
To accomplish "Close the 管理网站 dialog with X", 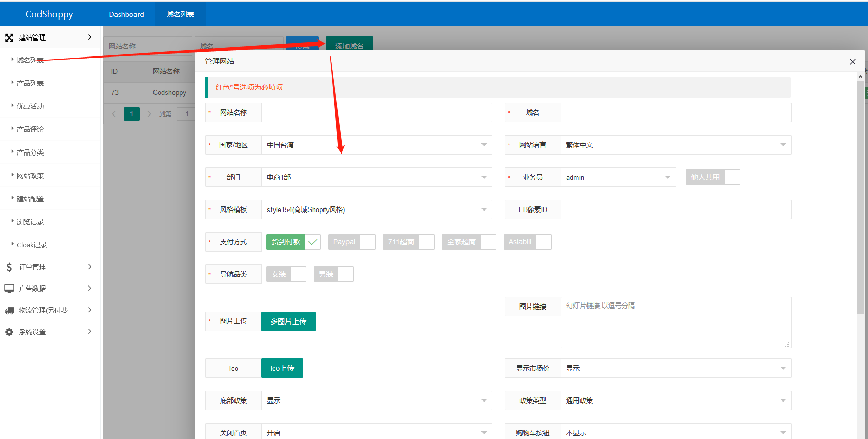I will (853, 62).
